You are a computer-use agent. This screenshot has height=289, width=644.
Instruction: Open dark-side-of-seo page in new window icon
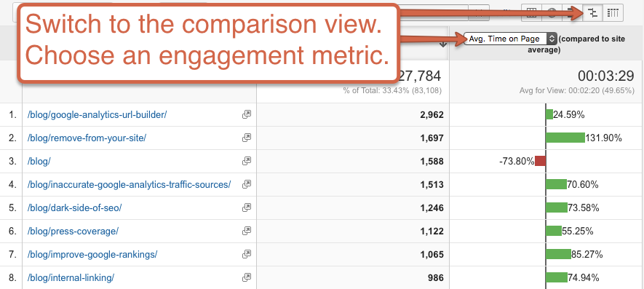coord(247,208)
